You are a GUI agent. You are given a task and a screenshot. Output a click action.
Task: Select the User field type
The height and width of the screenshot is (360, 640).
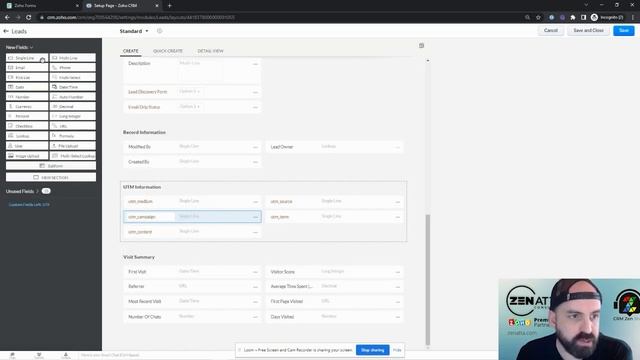click(x=27, y=146)
